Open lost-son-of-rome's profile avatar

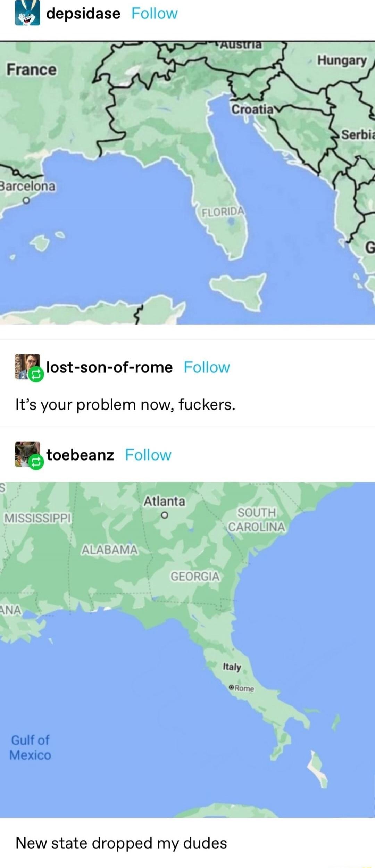pos(27,366)
